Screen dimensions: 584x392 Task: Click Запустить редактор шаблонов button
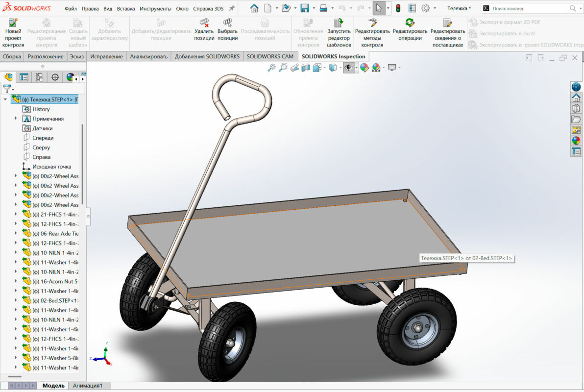(x=339, y=32)
